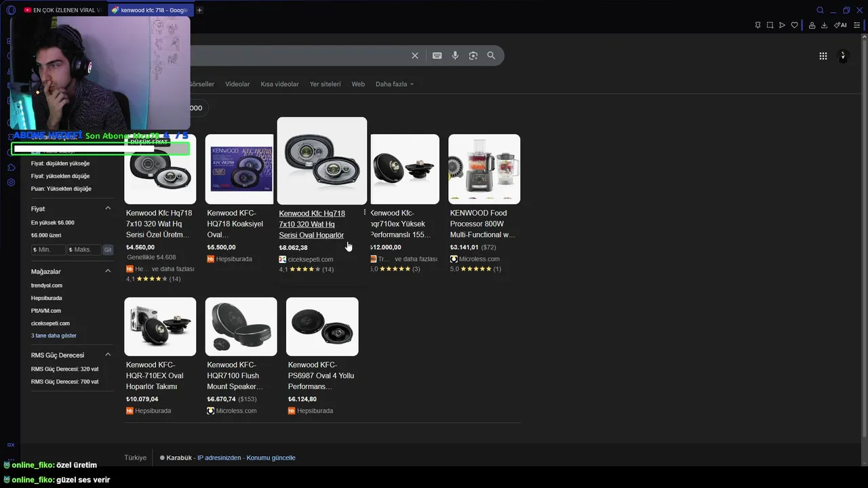The height and width of the screenshot is (488, 868).
Task: Open Kenwood Kfc Hq718 Oval Hoparlör title link
Action: coord(312,224)
